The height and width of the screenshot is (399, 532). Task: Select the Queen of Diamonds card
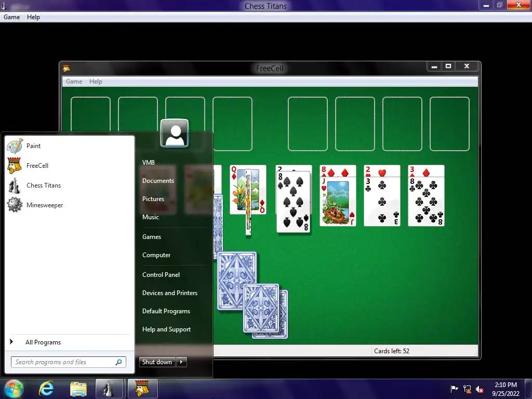237,190
